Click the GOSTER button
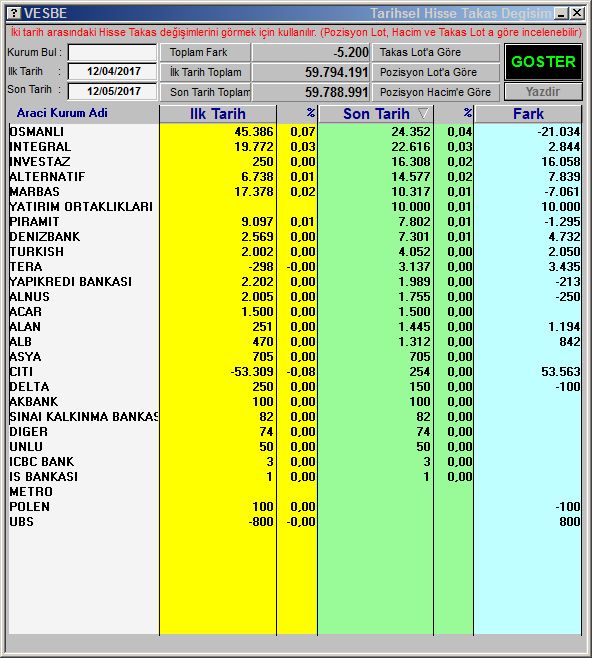 543,62
